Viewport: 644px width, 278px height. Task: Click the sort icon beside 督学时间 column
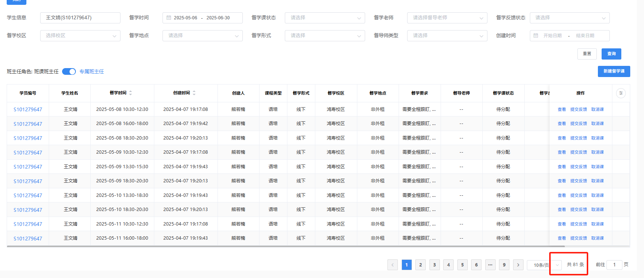131,93
